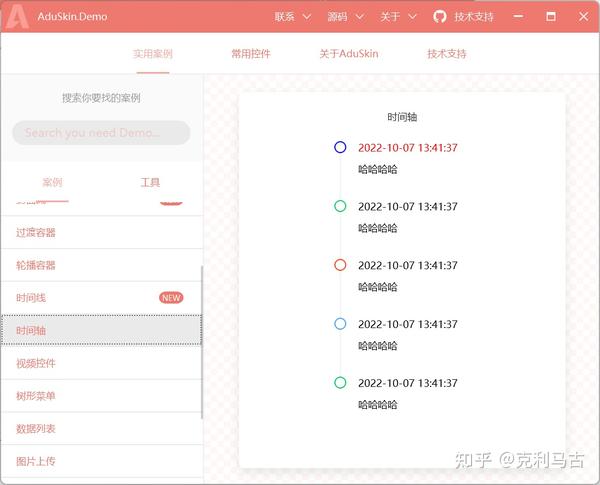
Task: Switch to the 关于AduSkin tab
Action: (x=349, y=54)
